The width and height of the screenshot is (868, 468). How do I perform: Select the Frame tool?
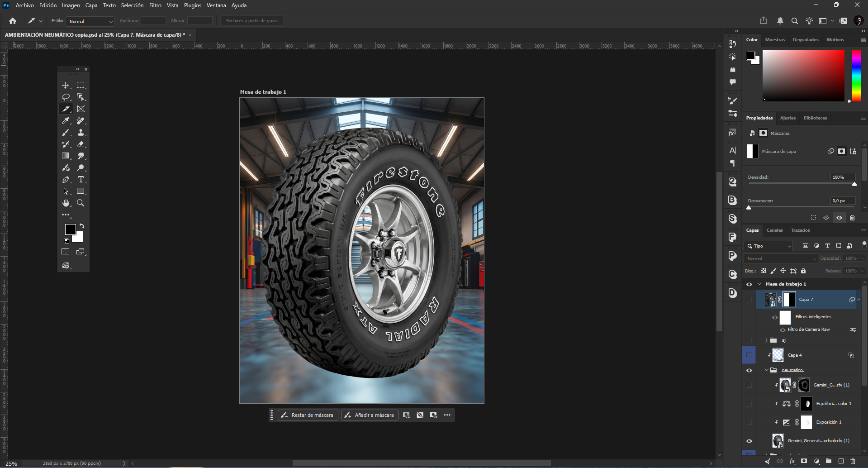click(81, 109)
